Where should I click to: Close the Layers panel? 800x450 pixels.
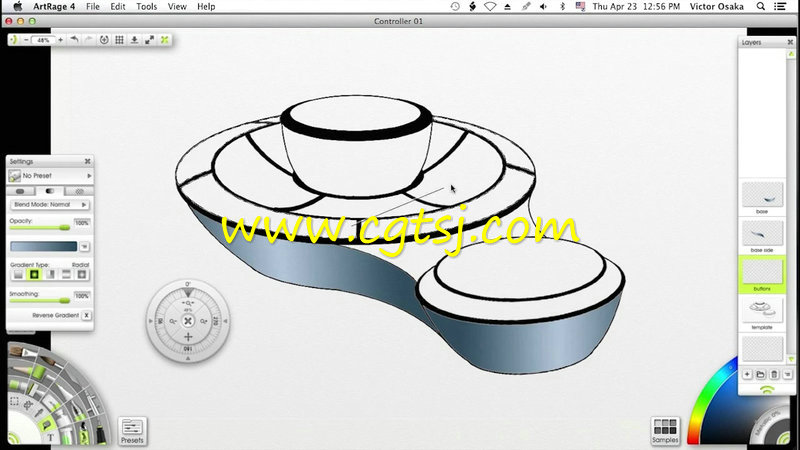(x=790, y=42)
